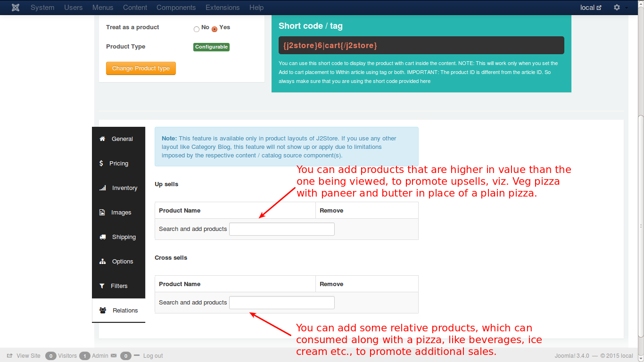
Task: Click the Cross sells heading
Action: (x=171, y=258)
